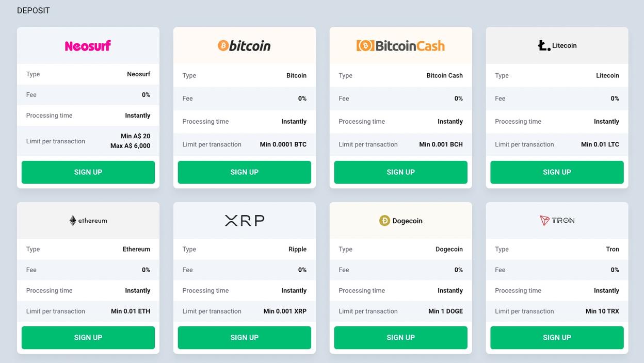Sign up under the Litecoin card

point(557,172)
